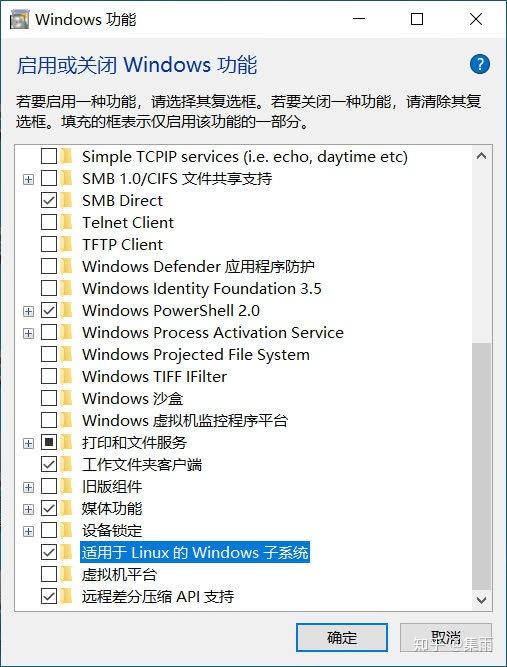Click folder icon beside Telnet Client
The height and width of the screenshot is (667, 507).
point(66,222)
